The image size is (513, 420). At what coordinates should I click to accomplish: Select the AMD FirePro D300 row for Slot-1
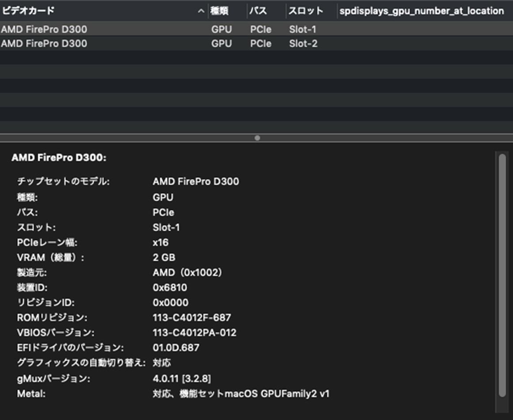tap(256, 29)
